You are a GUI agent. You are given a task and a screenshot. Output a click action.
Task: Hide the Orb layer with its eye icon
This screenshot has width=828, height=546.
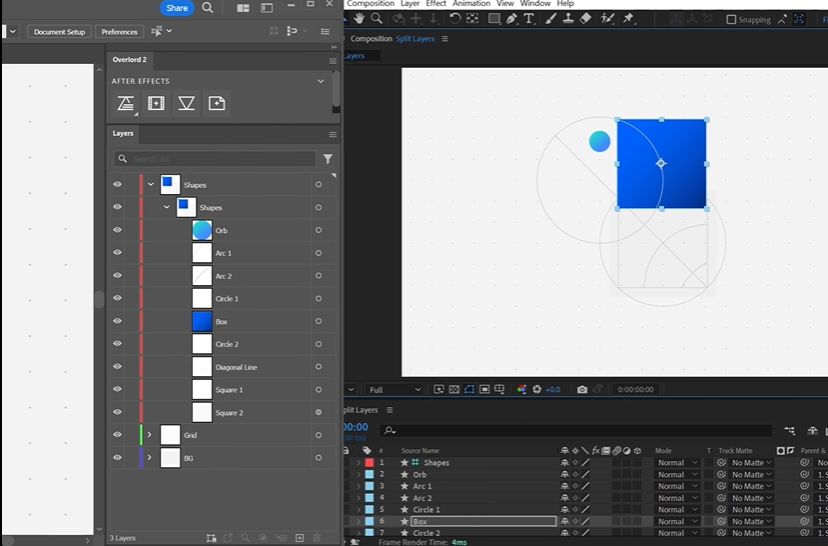click(117, 230)
